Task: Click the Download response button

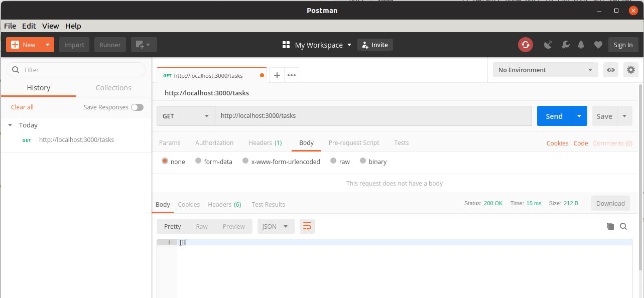Action: tap(610, 203)
